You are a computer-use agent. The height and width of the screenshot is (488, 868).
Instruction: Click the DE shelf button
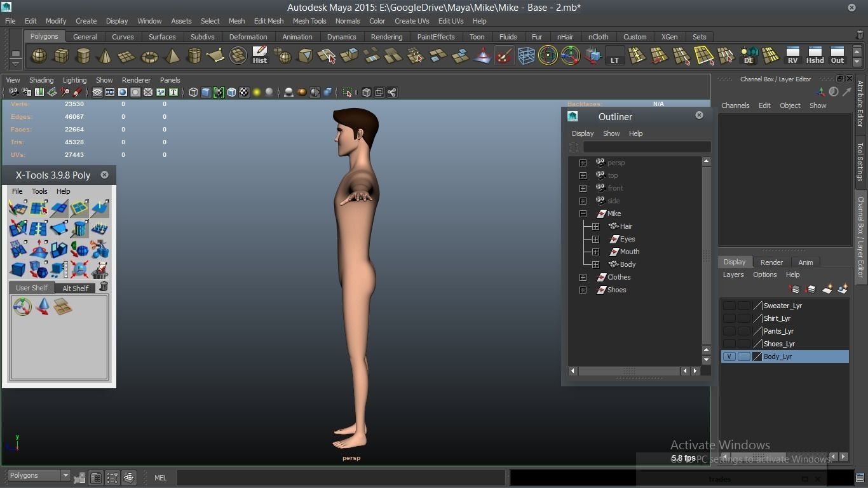(749, 56)
